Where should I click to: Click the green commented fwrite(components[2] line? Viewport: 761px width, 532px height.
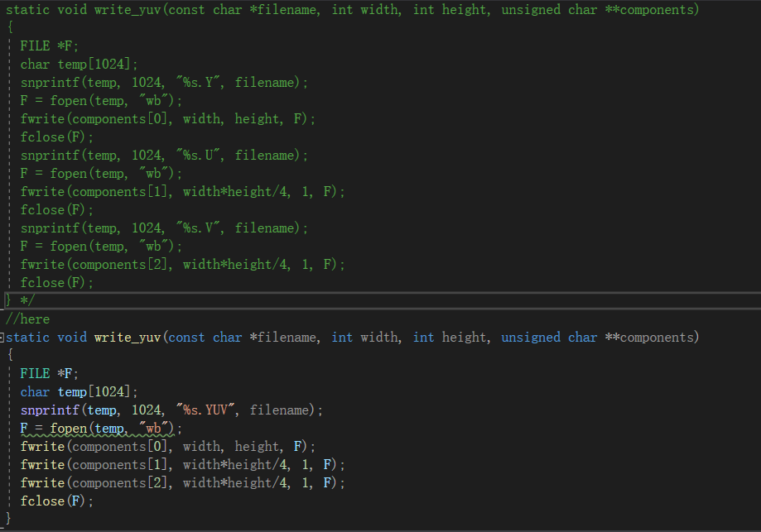(x=182, y=264)
